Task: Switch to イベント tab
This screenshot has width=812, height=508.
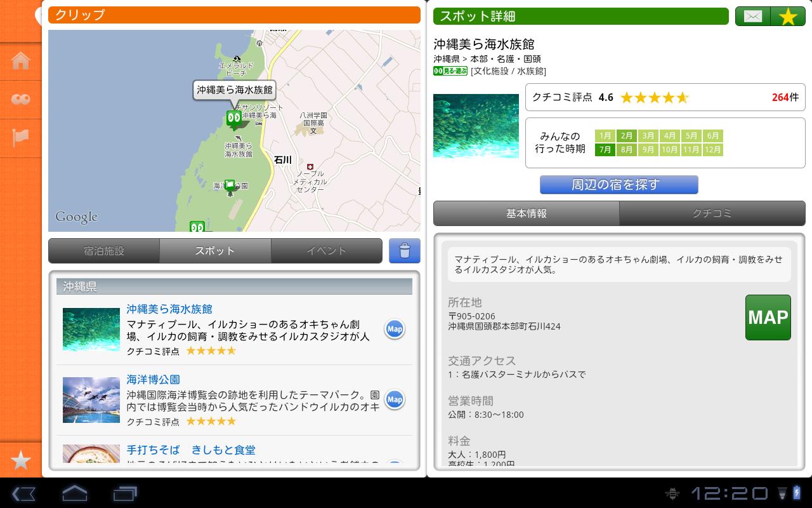Action: point(326,251)
